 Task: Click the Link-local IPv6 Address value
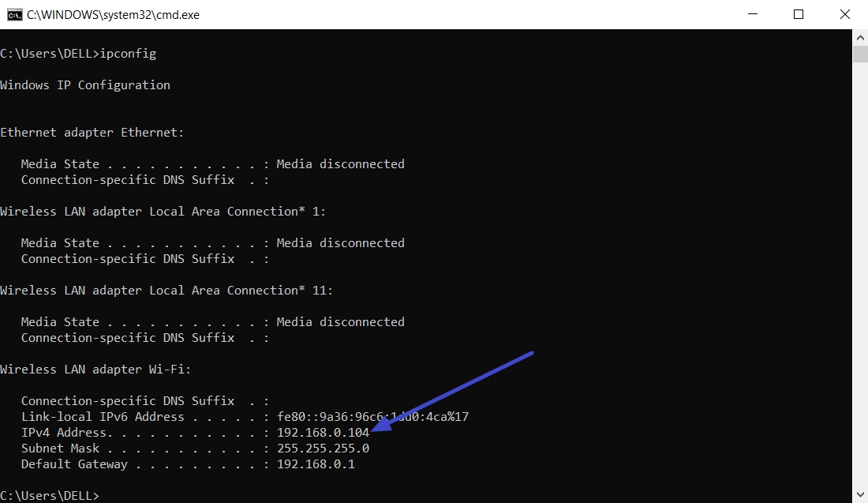click(x=372, y=417)
